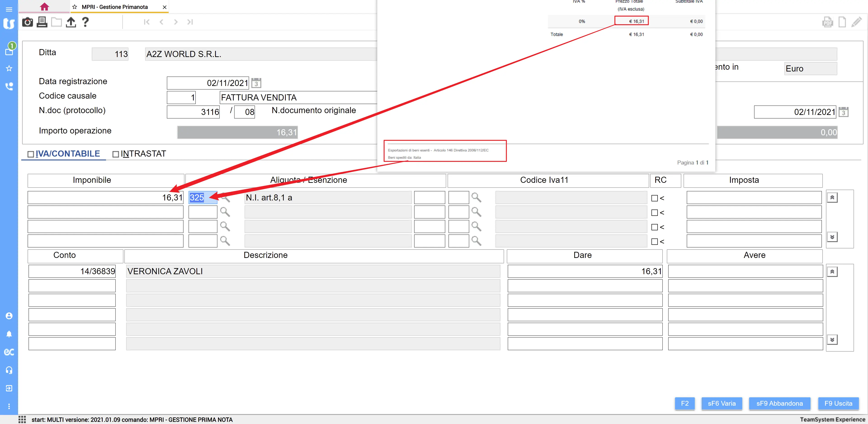The image size is (868, 424).
Task: Click the headset support icon in sidebar
Action: click(9, 370)
